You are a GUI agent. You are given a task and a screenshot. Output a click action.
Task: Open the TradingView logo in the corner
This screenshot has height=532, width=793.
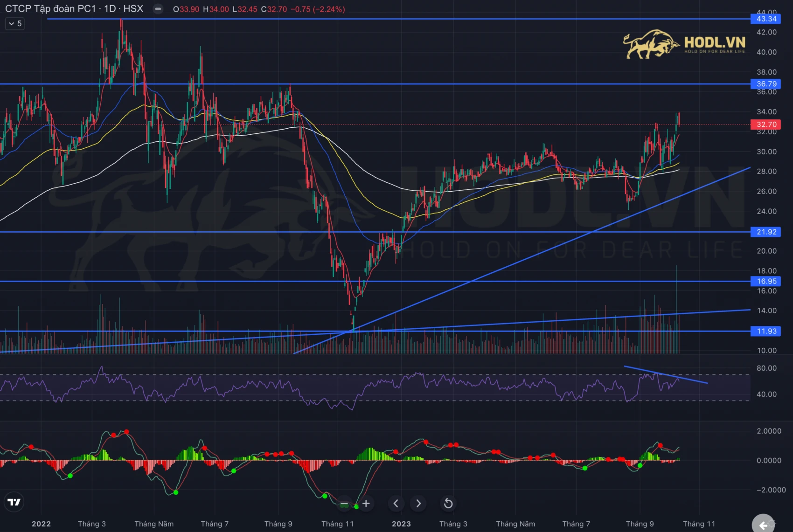(14, 502)
